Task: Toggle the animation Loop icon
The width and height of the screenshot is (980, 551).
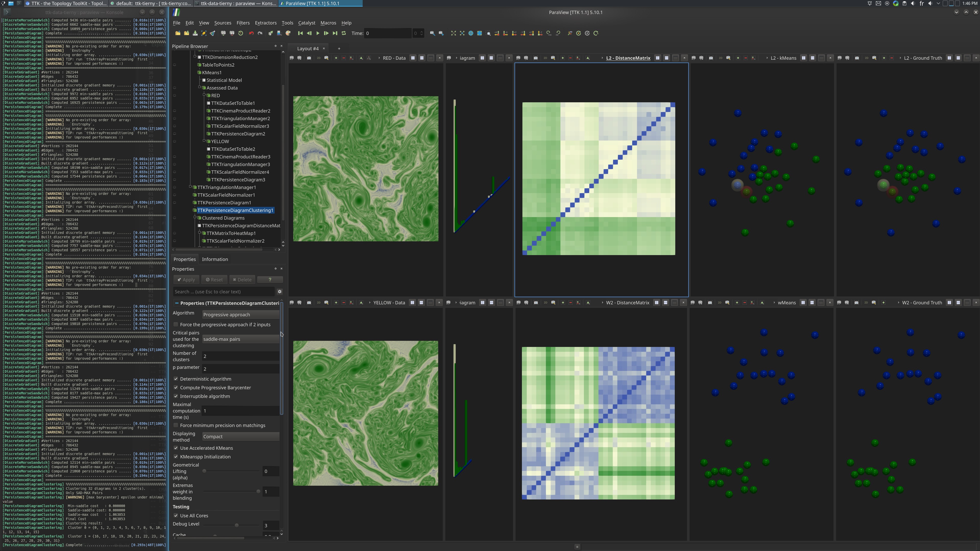Action: 344,33
